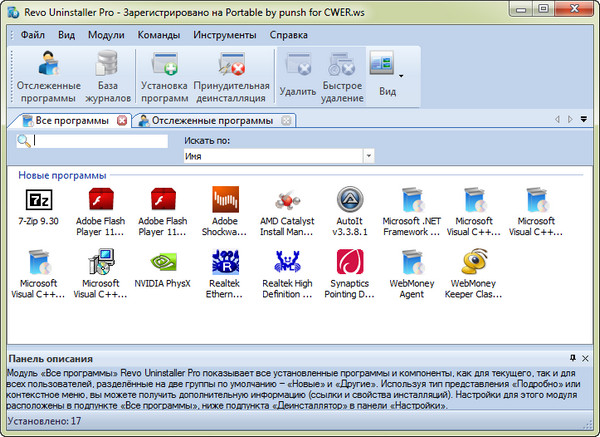Switch to Отслеженные программы tab

pyautogui.click(x=211, y=121)
